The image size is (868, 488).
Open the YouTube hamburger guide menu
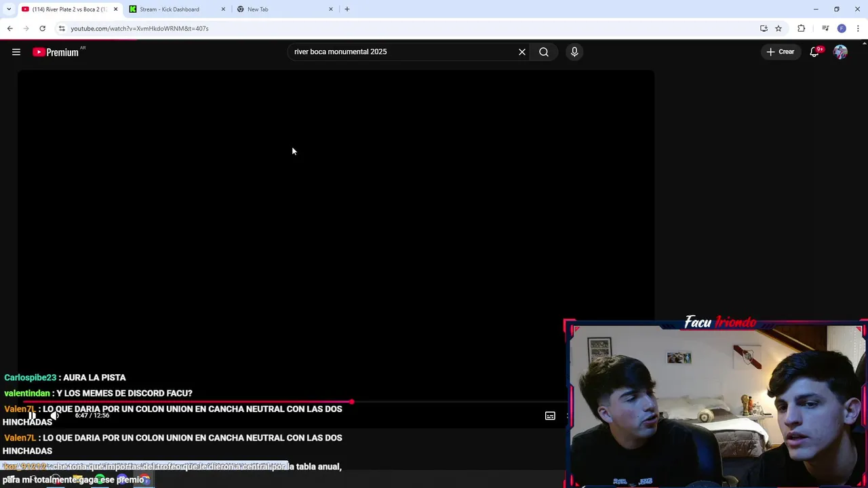16,52
